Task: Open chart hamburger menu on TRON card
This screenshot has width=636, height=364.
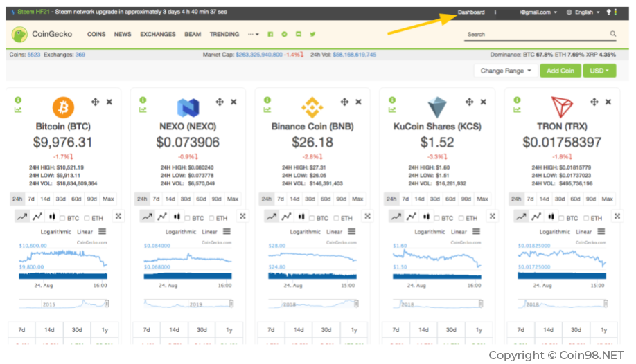Action: 601,231
